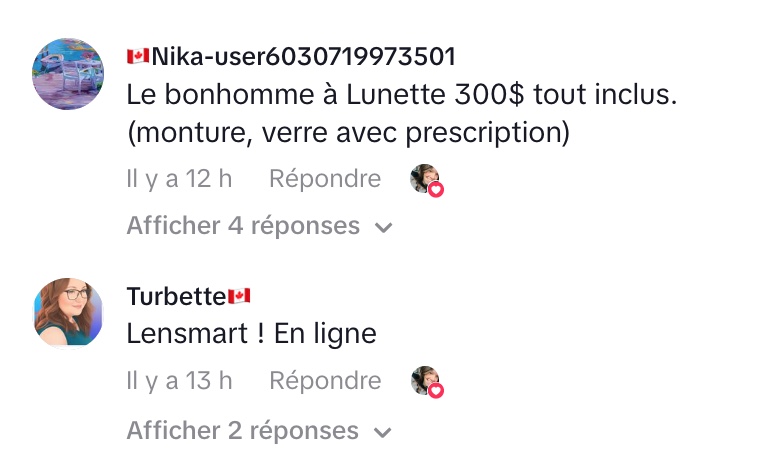Click the 'Il y a 13 h' timestamp
Viewport: 770px width, 462px height.
(179, 381)
